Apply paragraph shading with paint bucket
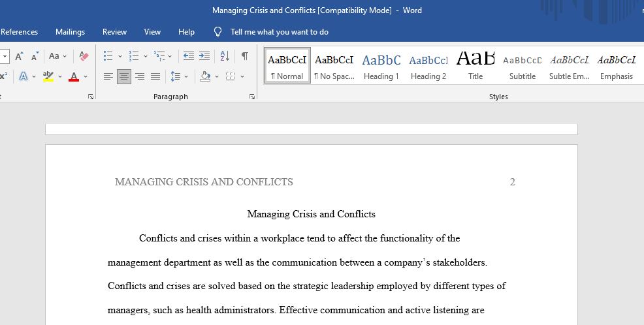Image resolution: width=644 pixels, height=325 pixels. click(205, 76)
